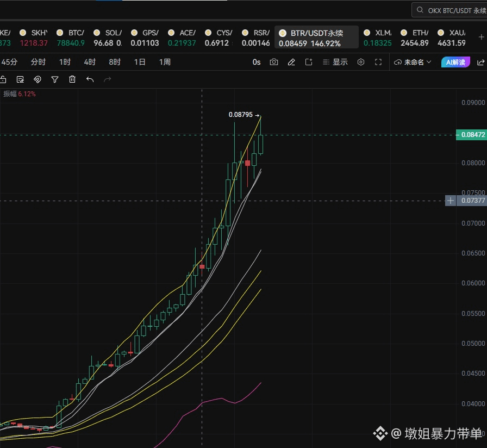
Task: Open the 显示 display menu
Action: point(335,62)
